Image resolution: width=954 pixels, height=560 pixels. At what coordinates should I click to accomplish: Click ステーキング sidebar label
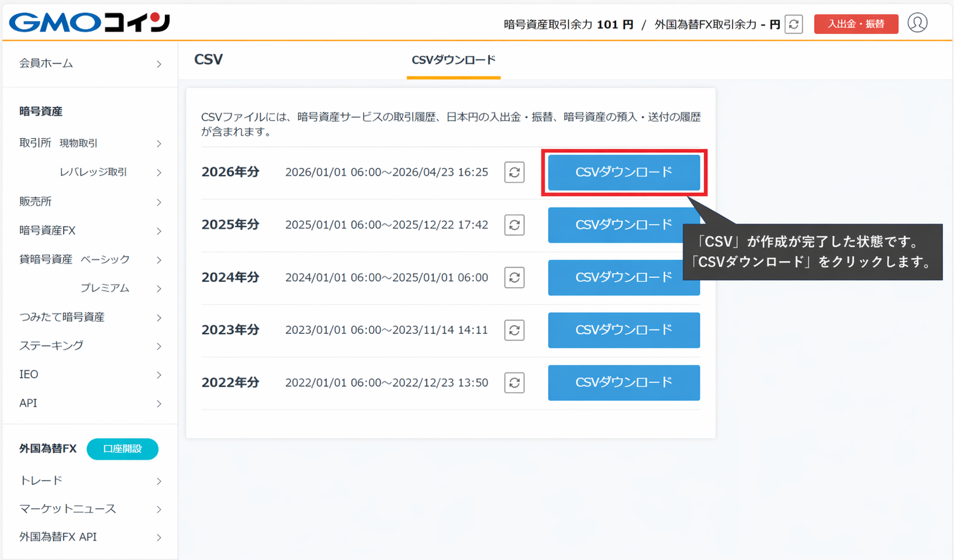tap(51, 346)
